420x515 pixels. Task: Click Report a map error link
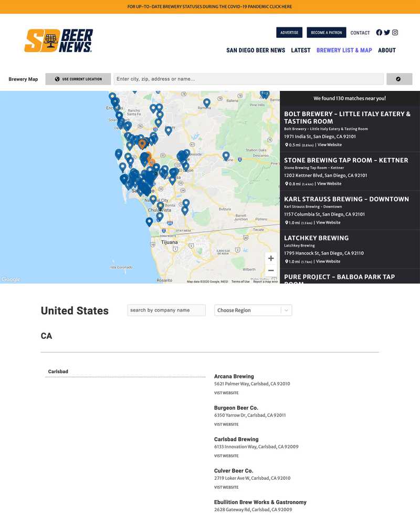click(x=265, y=282)
